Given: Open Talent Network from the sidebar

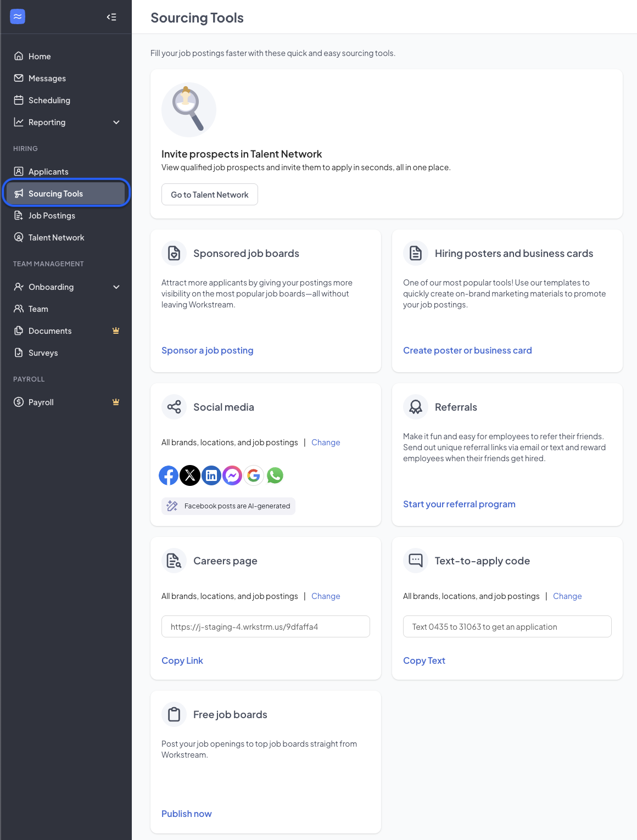Looking at the screenshot, I should pos(56,238).
